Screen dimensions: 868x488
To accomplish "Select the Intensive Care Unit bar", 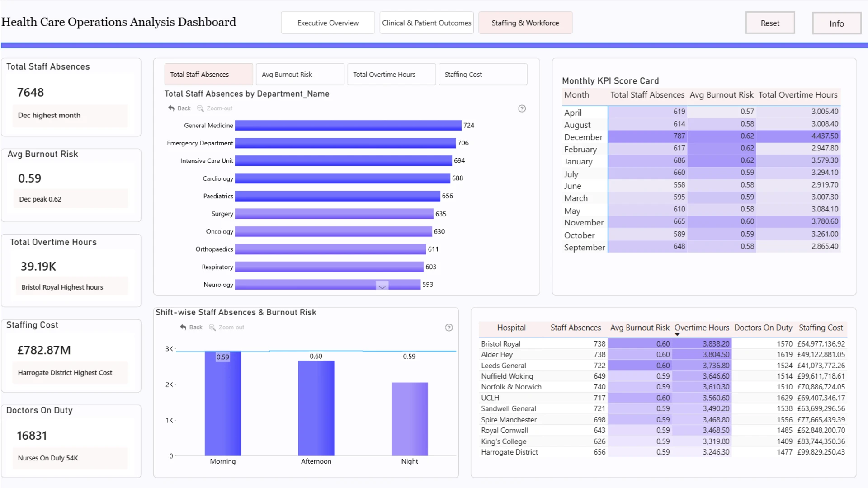I will pos(344,161).
